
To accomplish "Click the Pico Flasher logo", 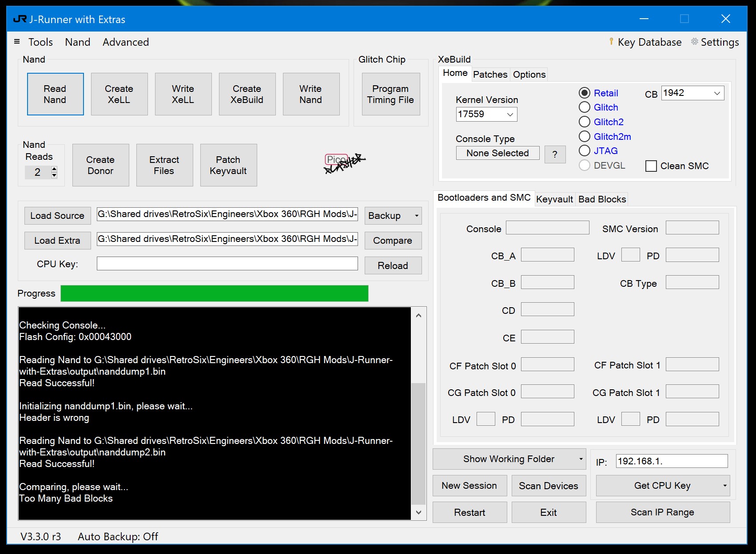I will (344, 163).
